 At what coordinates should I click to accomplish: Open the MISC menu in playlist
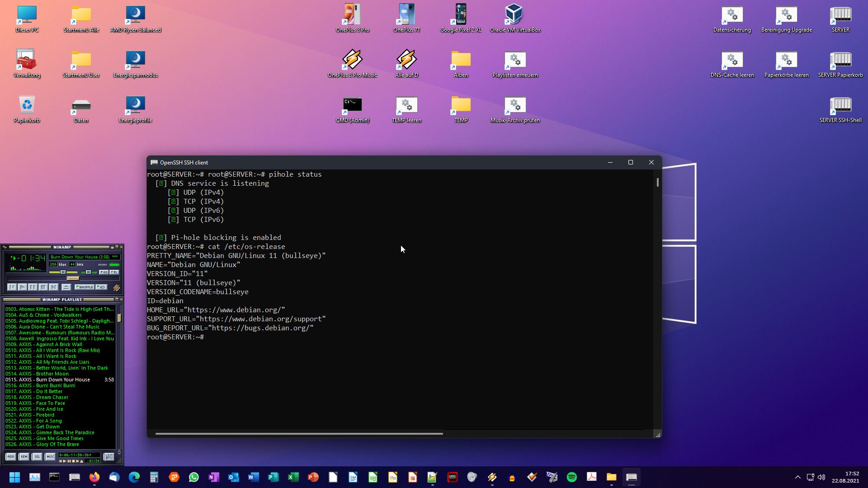(50, 457)
